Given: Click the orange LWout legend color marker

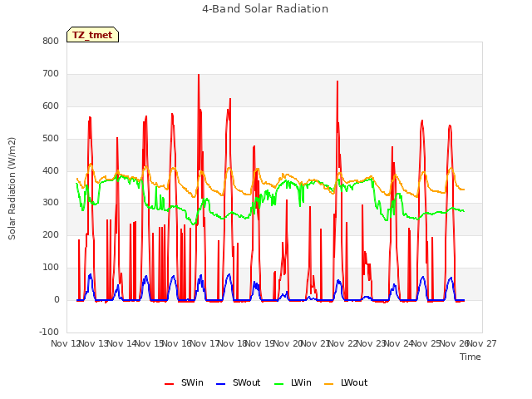Looking at the screenshot, I should (x=329, y=384).
